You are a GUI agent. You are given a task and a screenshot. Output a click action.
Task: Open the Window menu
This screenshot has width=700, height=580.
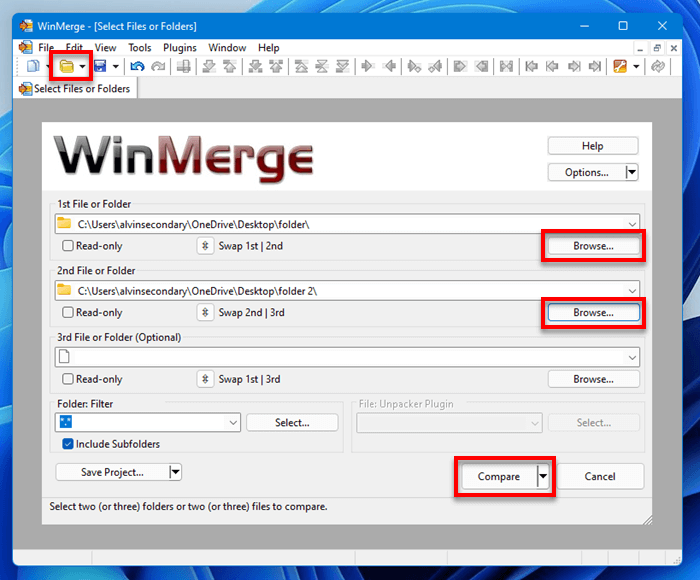click(227, 48)
